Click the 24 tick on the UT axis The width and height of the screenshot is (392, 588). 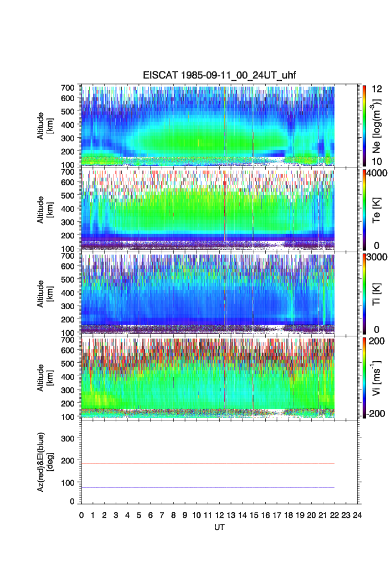[358, 515]
